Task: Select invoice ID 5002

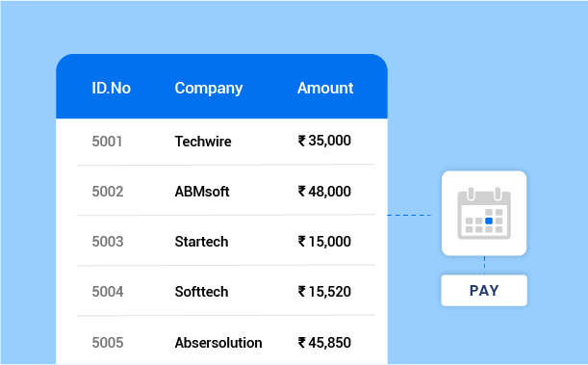Action: [x=108, y=192]
